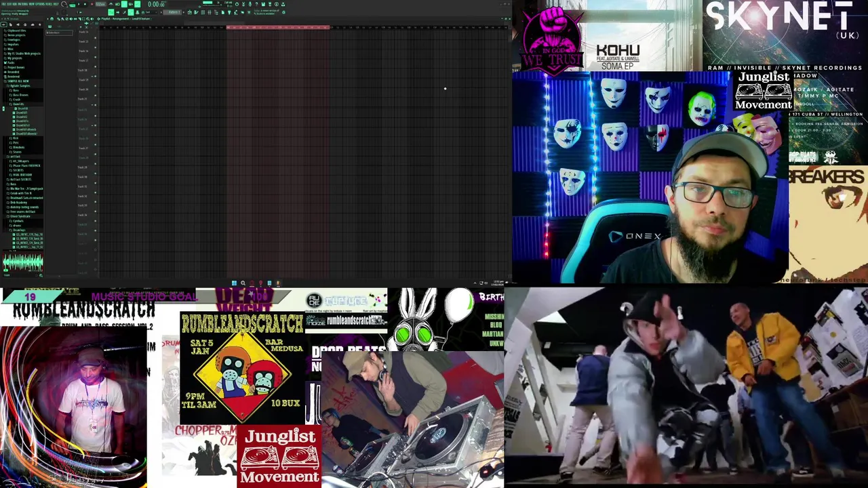Image resolution: width=868 pixels, height=488 pixels.
Task: Select the Cymbals folder
Action: coord(17,221)
